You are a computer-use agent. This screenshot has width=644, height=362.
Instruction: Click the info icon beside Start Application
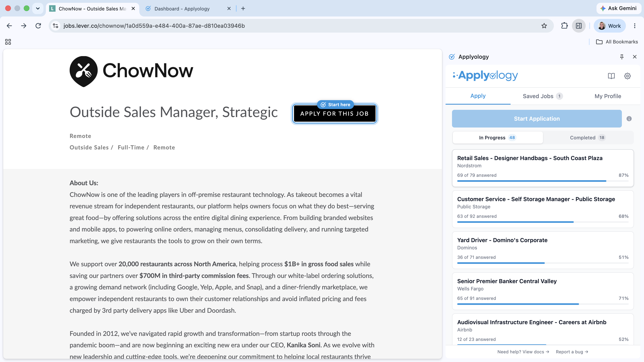(x=629, y=119)
